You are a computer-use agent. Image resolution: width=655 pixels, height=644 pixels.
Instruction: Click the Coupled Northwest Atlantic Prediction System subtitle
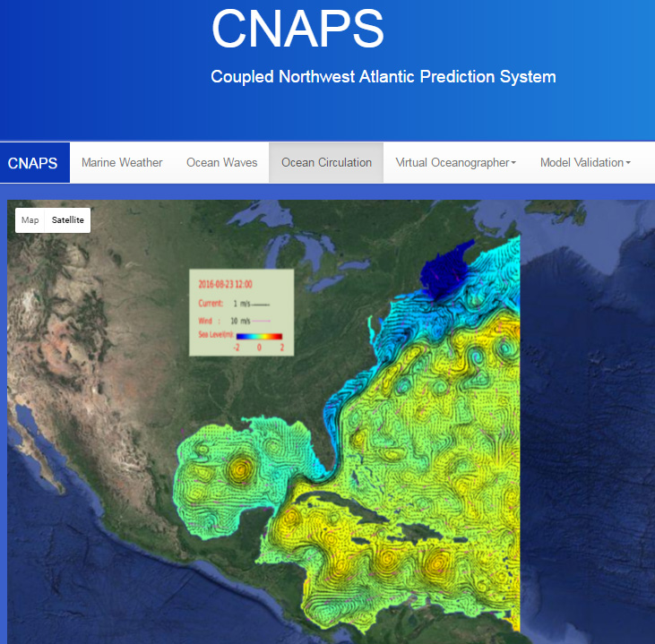pyautogui.click(x=383, y=77)
